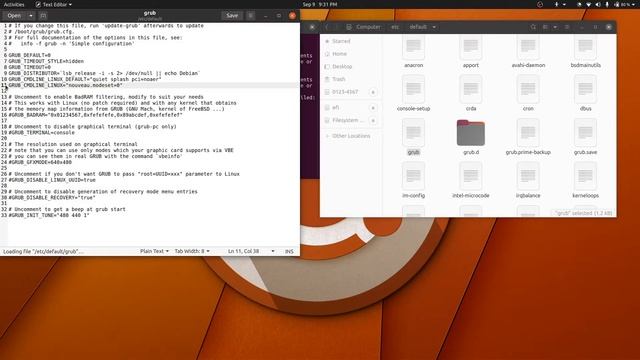Viewport: 640px width, 360px height.
Task: Click the #GRUB_TERMINAL=console line
Action: click(x=42, y=133)
